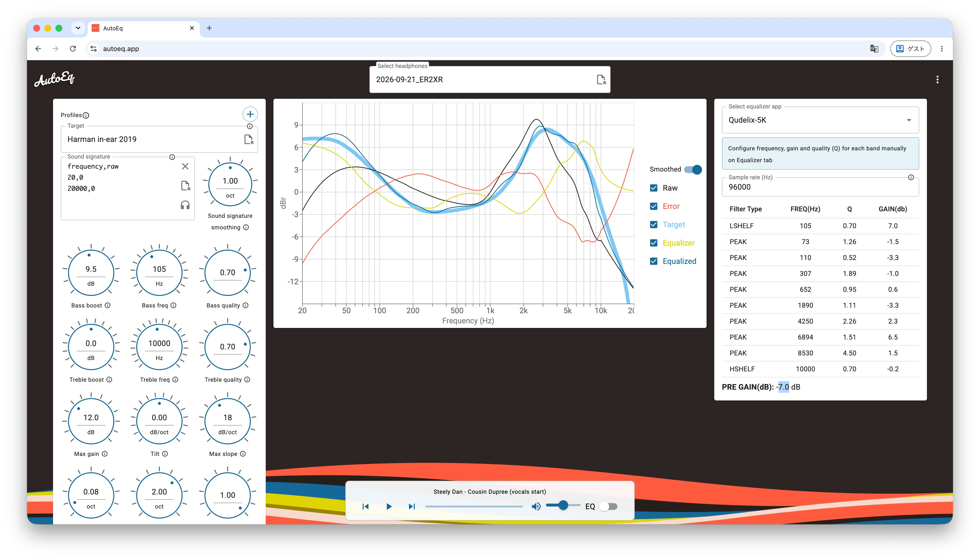Image resolution: width=980 pixels, height=560 pixels.
Task: Adjust the playback volume slider
Action: (563, 505)
